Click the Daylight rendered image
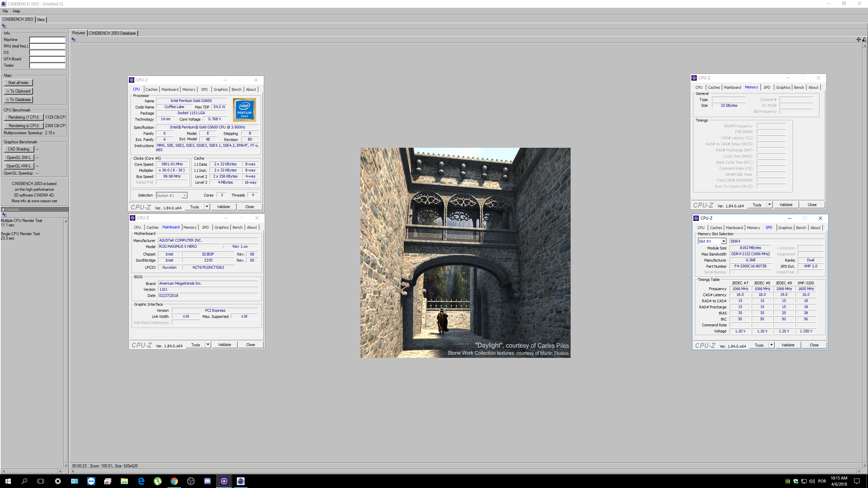868x488 pixels. coord(465,252)
